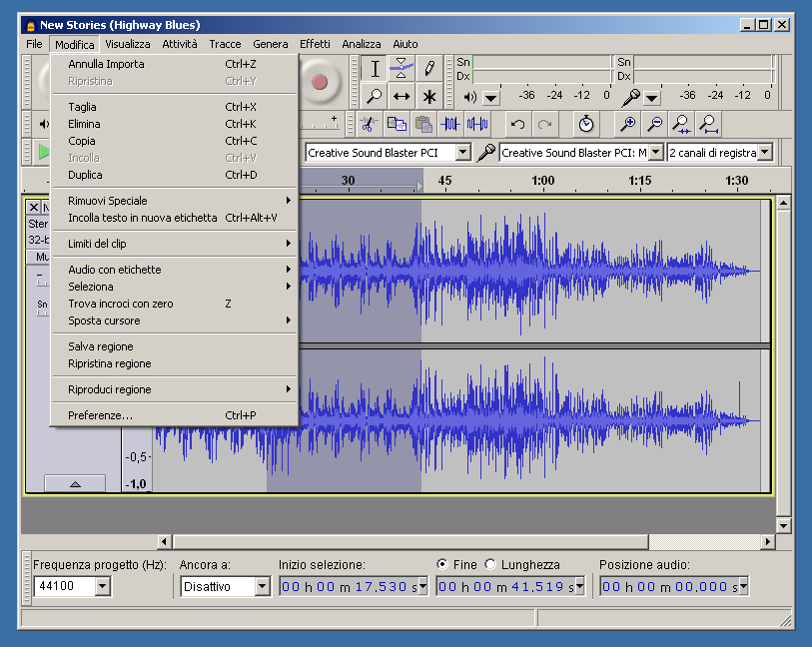Image resolution: width=812 pixels, height=647 pixels.
Task: Click the Fit Selection zoom icon
Action: pos(681,124)
